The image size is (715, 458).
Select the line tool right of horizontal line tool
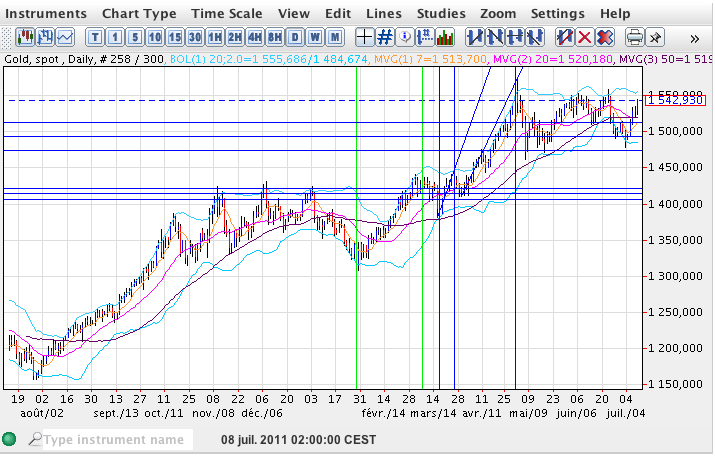click(535, 37)
